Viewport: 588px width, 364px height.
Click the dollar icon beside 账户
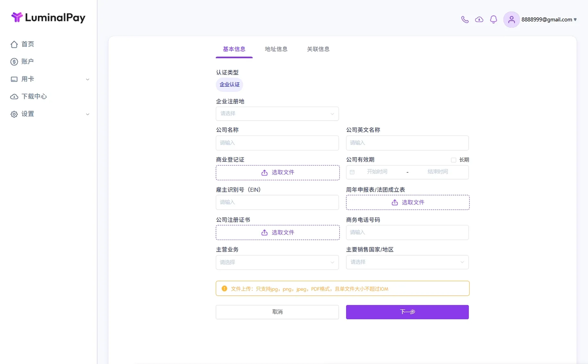coord(14,62)
